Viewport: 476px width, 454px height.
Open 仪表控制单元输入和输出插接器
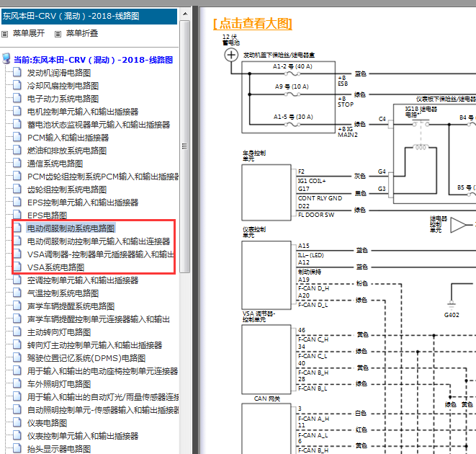83,436
